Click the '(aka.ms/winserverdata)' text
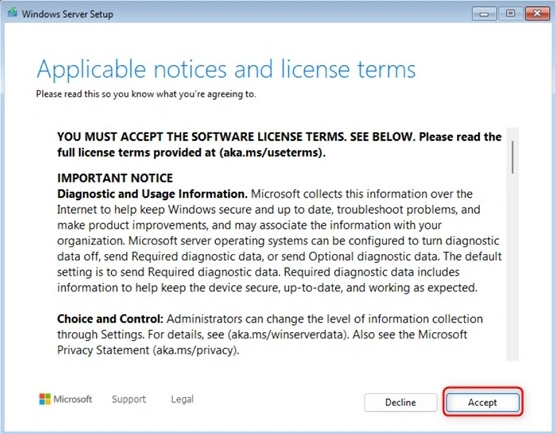555x434 pixels. [x=288, y=335]
